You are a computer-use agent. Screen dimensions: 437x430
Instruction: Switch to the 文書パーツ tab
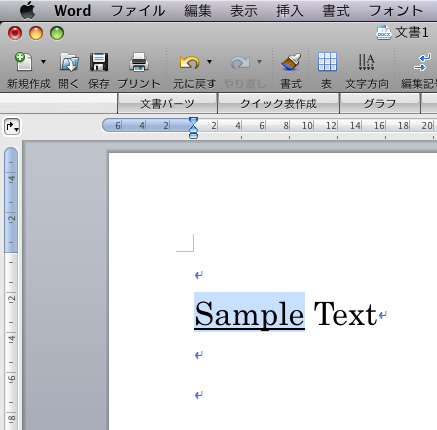[x=167, y=104]
